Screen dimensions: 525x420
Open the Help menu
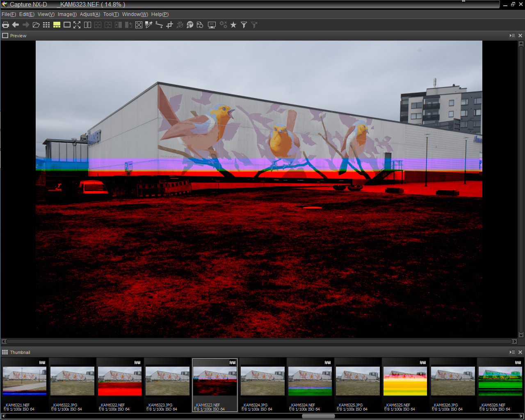[160, 14]
